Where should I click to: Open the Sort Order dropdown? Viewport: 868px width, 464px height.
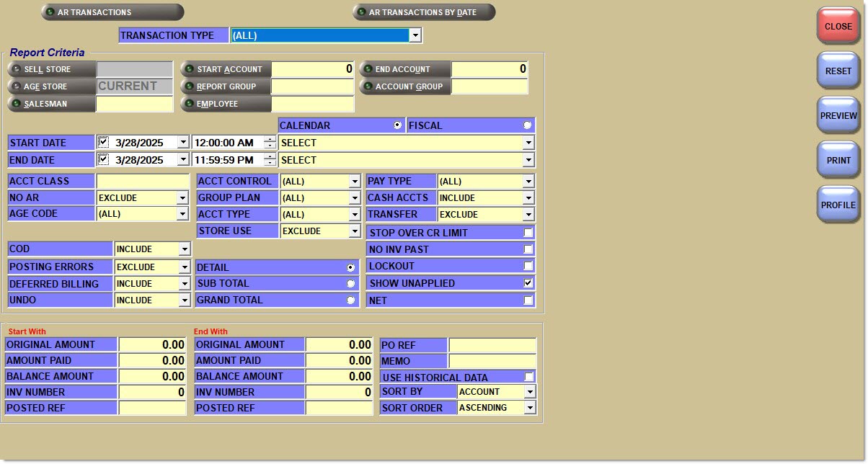[530, 408]
